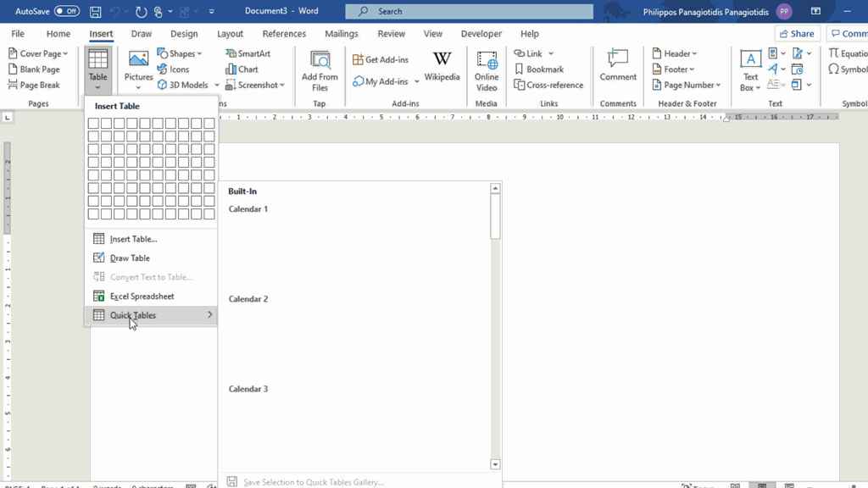Toggle the AutoSave switch
The image size is (868, 488).
coord(66,11)
